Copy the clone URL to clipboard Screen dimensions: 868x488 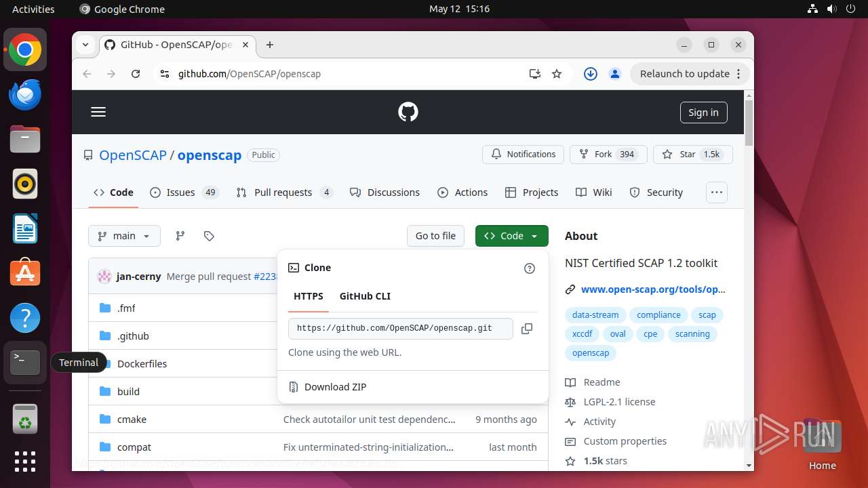coord(527,329)
